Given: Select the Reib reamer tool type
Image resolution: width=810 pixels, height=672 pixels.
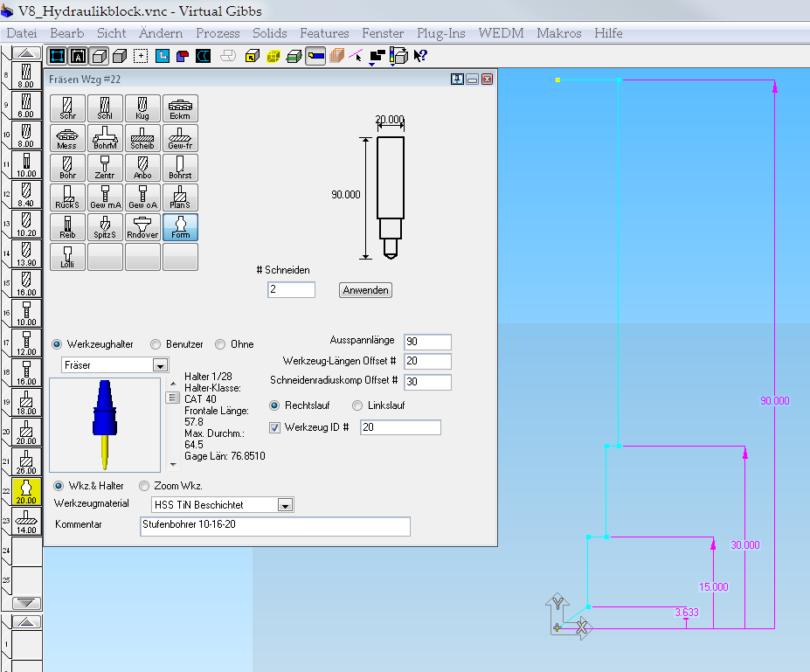Looking at the screenshot, I should 67,227.
